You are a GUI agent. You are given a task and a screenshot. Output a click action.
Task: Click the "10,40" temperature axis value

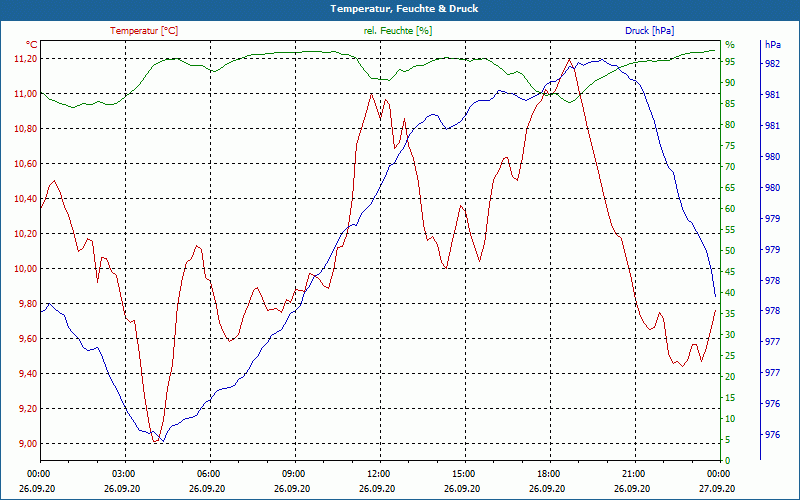[x=26, y=198]
